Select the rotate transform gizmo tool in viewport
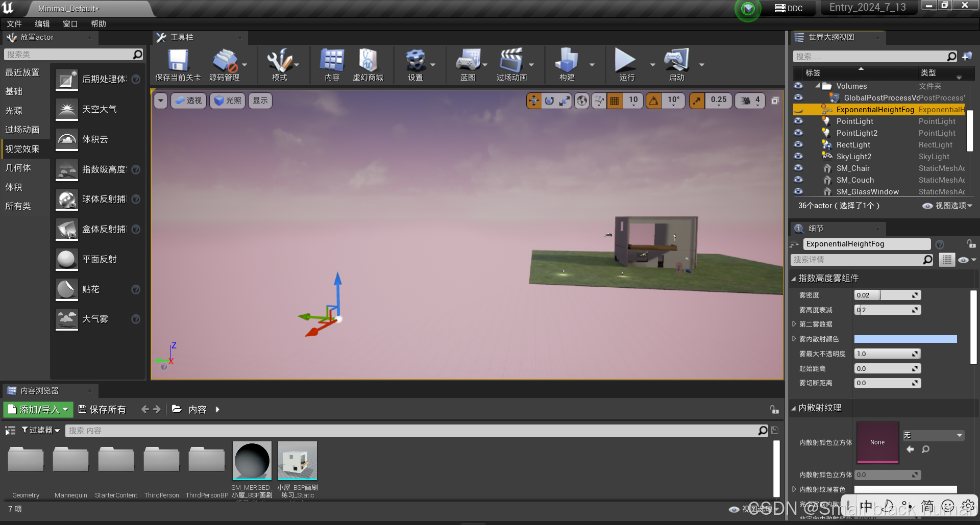The width and height of the screenshot is (980, 525). [x=549, y=101]
